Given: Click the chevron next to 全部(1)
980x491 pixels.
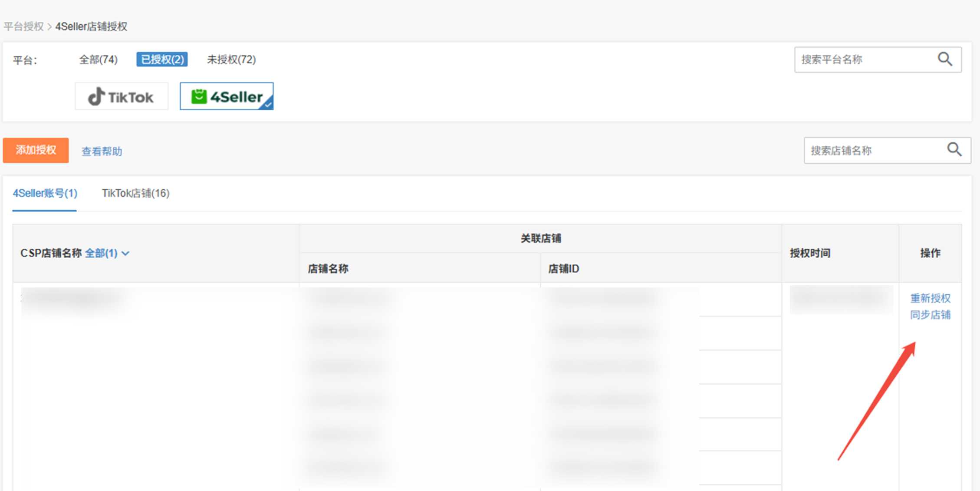Looking at the screenshot, I should click(x=126, y=253).
